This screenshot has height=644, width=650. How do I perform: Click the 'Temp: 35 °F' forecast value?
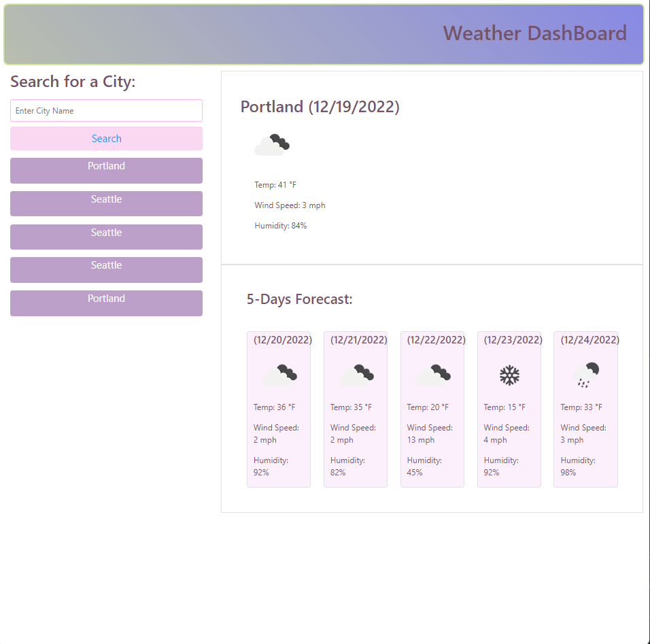point(351,407)
